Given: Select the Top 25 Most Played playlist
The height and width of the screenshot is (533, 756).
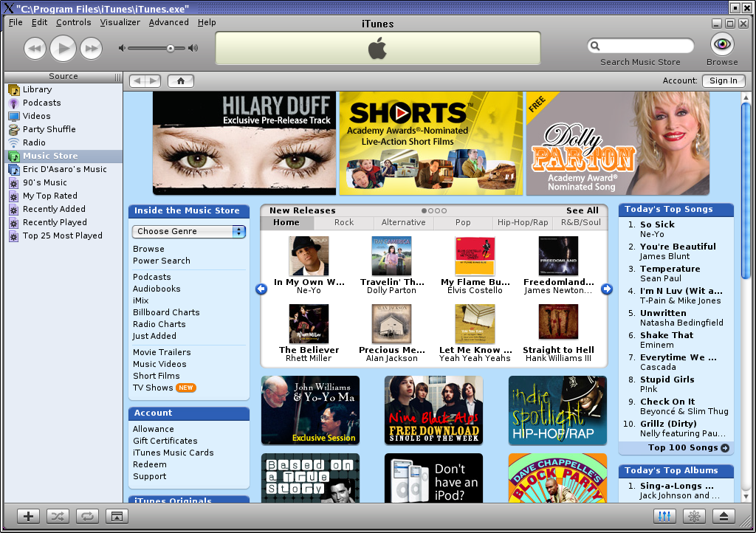Looking at the screenshot, I should (x=63, y=235).
